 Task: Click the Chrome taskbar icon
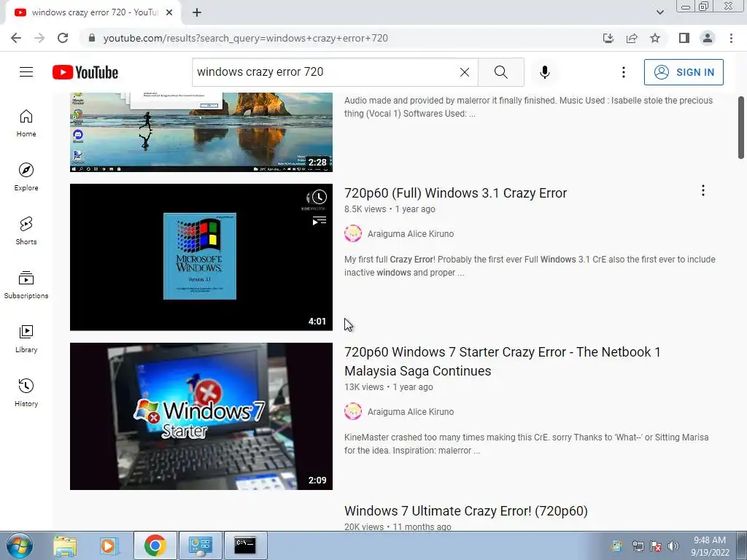(155, 545)
